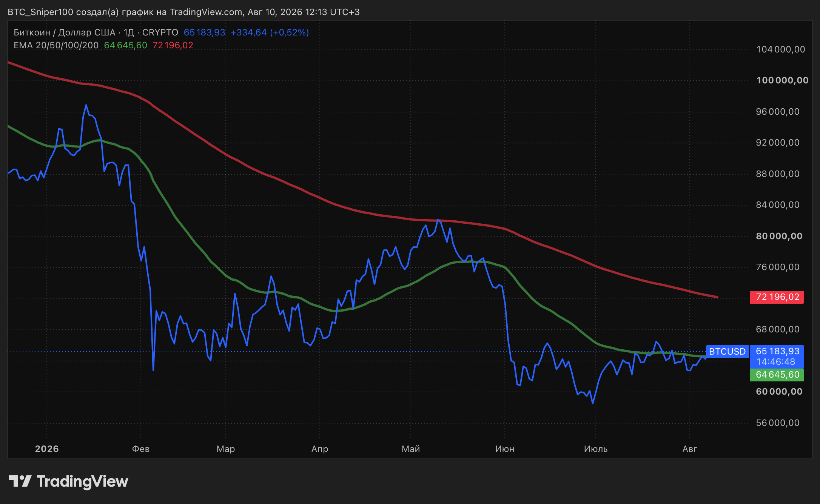Viewport: 820px width, 504px height.
Task: Click the Биткоин / Доллар США title
Action: (65, 32)
